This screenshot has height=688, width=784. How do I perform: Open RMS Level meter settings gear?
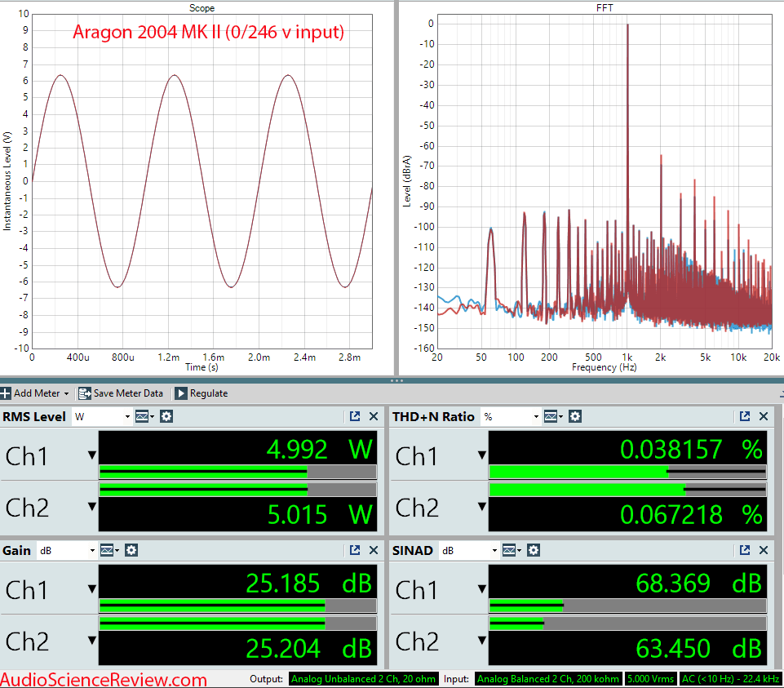(x=166, y=416)
